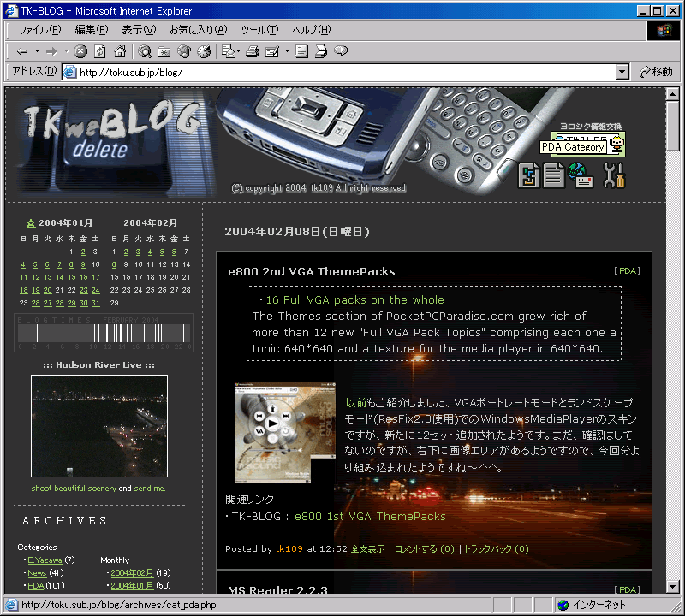Click the page icon in the address bar
Screen dimensions: 685x616
70,72
